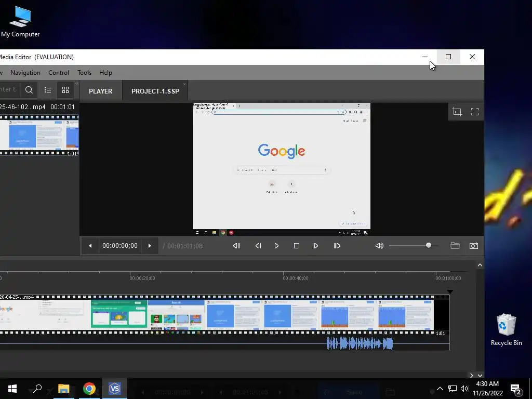The image size is (532, 399).
Task: Click the volume slider handle
Action: point(429,245)
